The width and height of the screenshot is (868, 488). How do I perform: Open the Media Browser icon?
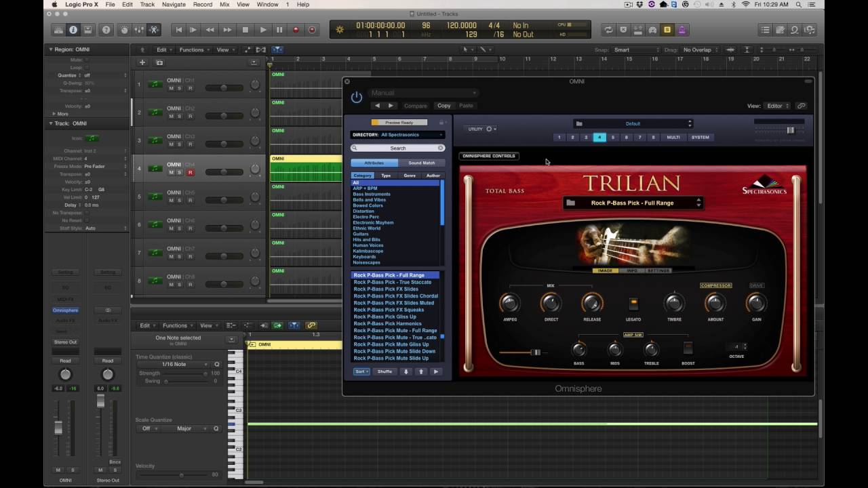tap(810, 30)
